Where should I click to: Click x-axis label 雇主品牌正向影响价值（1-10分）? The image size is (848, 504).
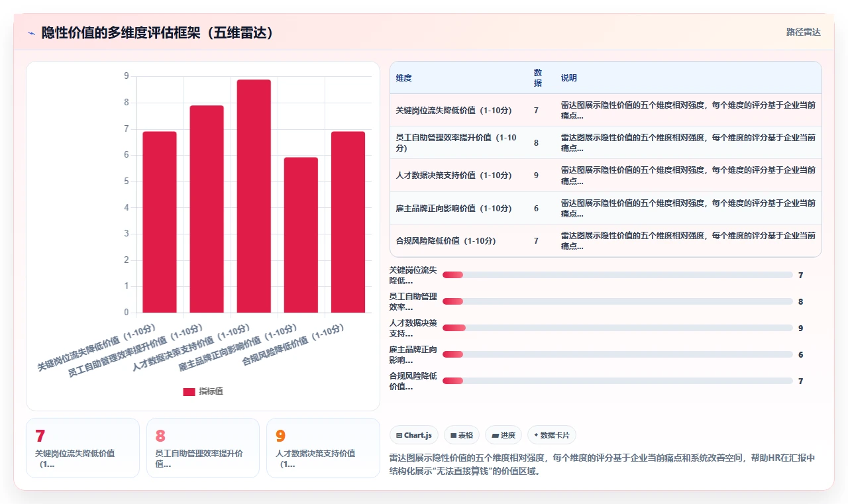coord(237,348)
